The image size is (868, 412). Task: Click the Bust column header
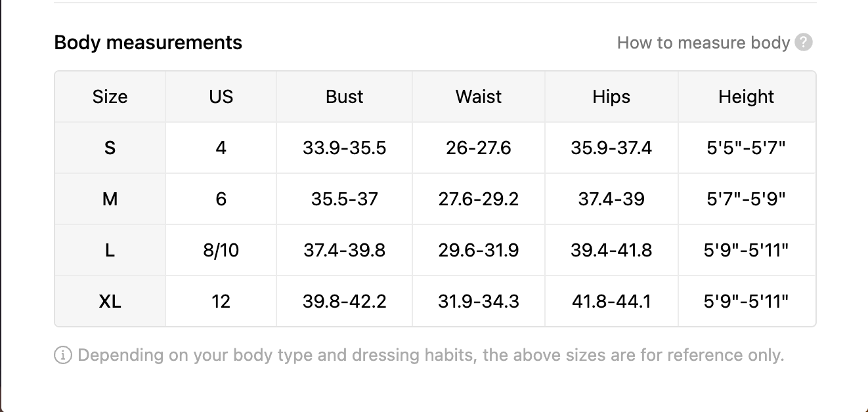(344, 97)
